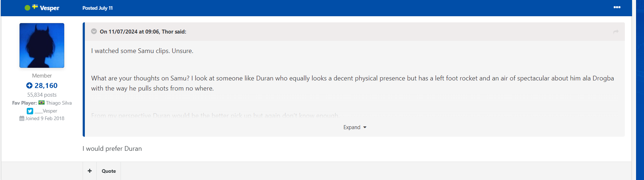Click the Quote button
This screenshot has width=644, height=180.
[x=109, y=171]
